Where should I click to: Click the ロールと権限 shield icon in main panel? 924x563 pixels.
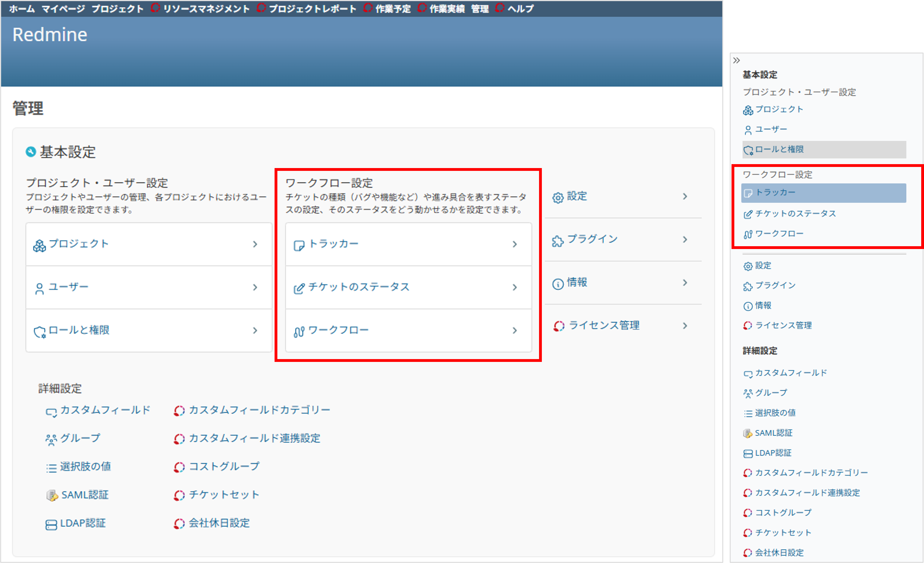tap(40, 332)
